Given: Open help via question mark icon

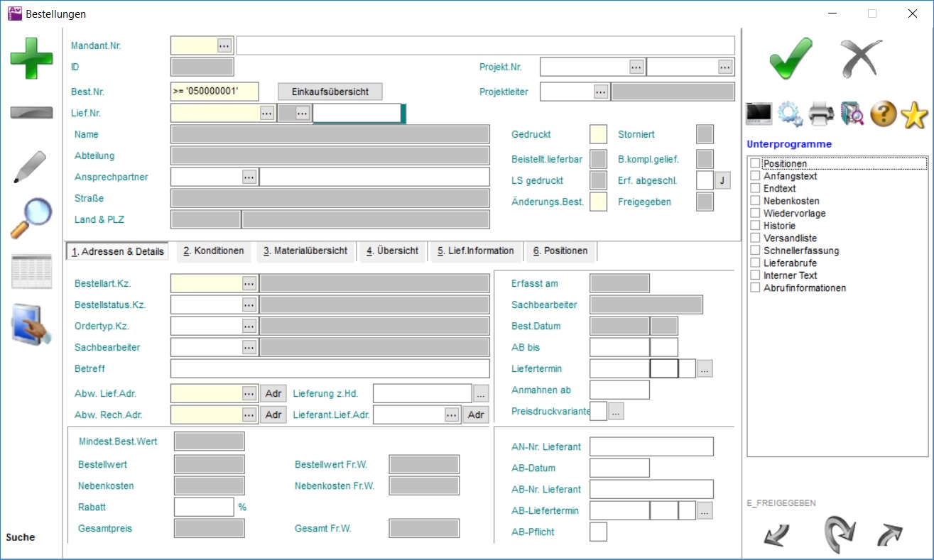Looking at the screenshot, I should coord(883,114).
